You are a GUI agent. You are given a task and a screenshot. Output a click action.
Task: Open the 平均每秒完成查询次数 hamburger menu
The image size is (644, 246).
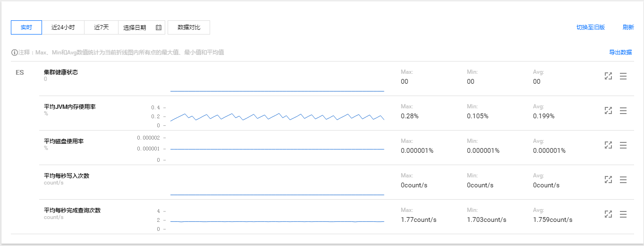tap(623, 214)
